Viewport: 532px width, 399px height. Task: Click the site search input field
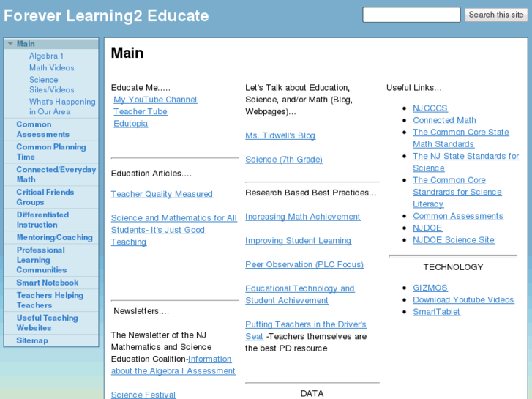click(x=411, y=15)
